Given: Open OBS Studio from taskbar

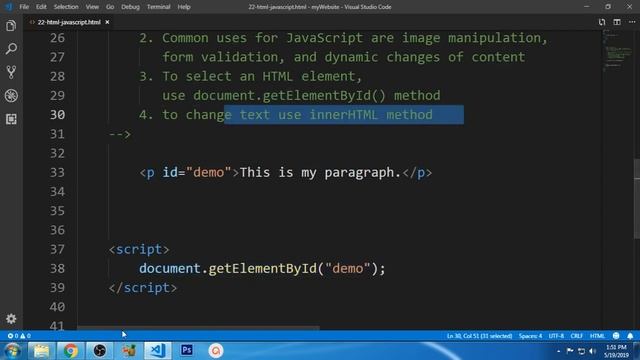Looking at the screenshot, I should tap(100, 351).
